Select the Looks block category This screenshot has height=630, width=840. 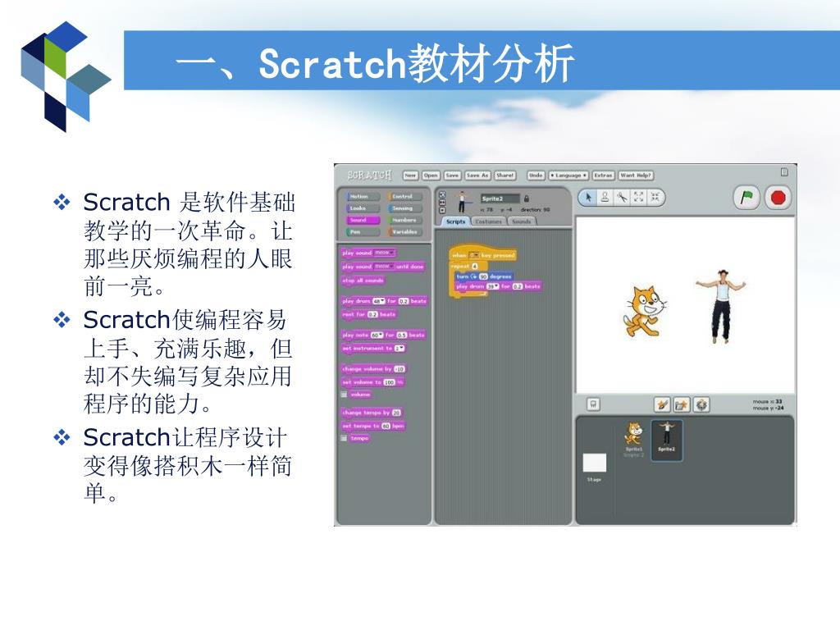362,208
